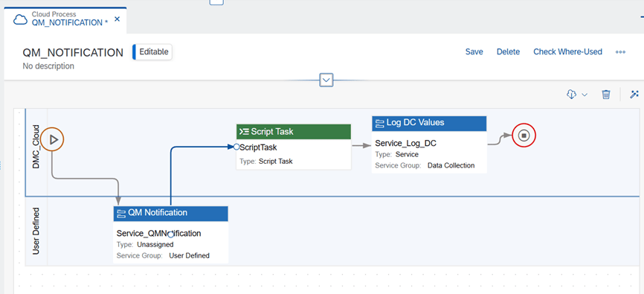Click the cloud download icon
Screen dimensions: 644x294
(x=571, y=95)
